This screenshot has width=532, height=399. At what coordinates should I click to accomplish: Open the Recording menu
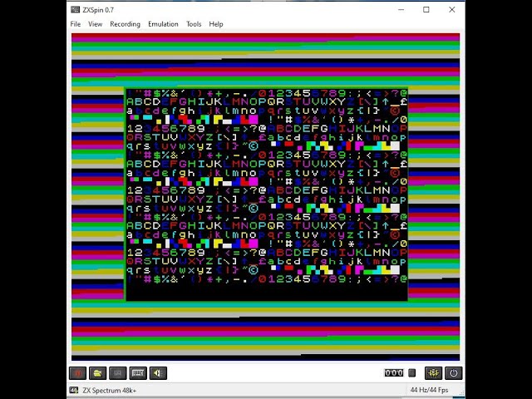point(125,24)
